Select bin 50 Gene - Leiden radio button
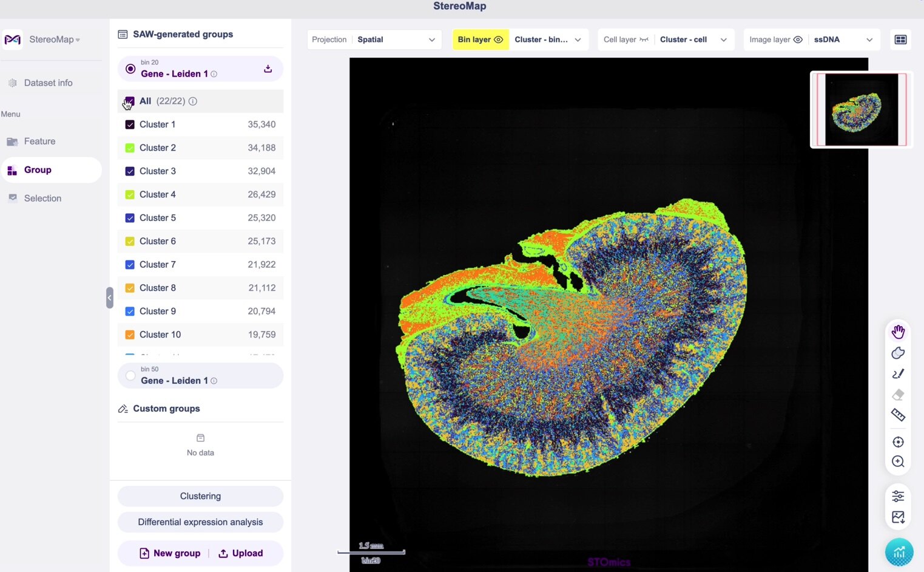Image resolution: width=924 pixels, height=572 pixels. pos(130,376)
